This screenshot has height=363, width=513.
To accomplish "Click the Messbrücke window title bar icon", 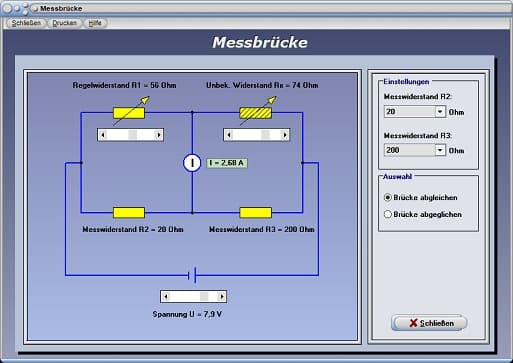I will pos(35,8).
